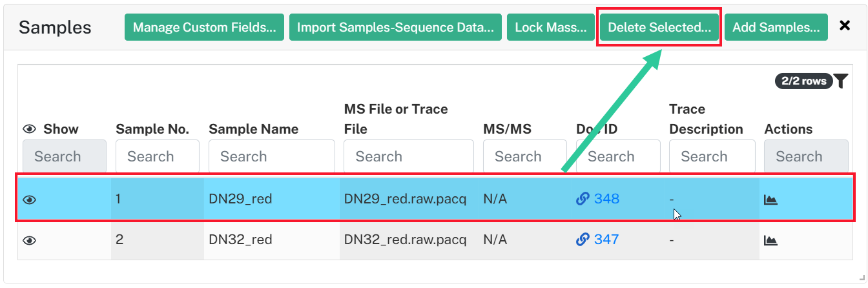Viewport: 868px width, 288px height.
Task: Open Manage Custom Fields dialog
Action: 204,27
